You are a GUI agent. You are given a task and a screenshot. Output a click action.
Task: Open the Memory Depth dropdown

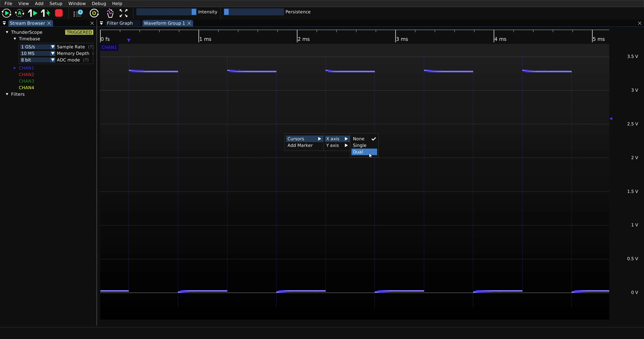pos(37,53)
